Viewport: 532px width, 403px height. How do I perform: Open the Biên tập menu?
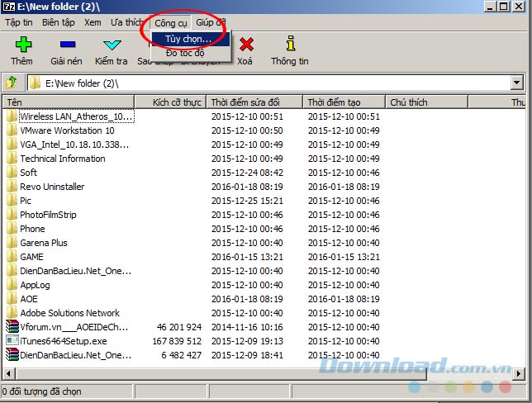pos(58,22)
